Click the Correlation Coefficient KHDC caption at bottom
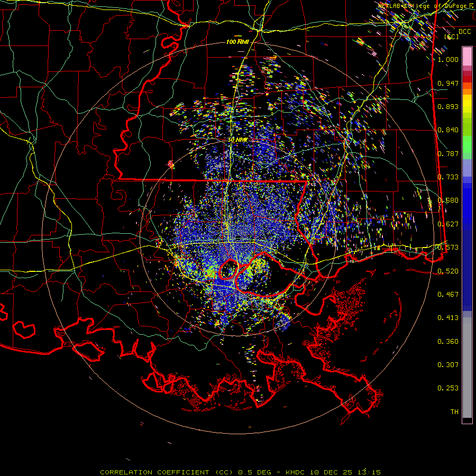The image size is (476, 476). [241, 472]
